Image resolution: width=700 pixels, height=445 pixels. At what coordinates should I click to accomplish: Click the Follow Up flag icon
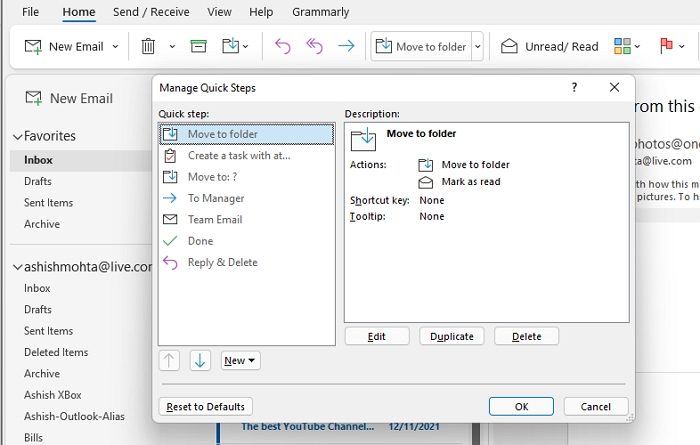[665, 46]
